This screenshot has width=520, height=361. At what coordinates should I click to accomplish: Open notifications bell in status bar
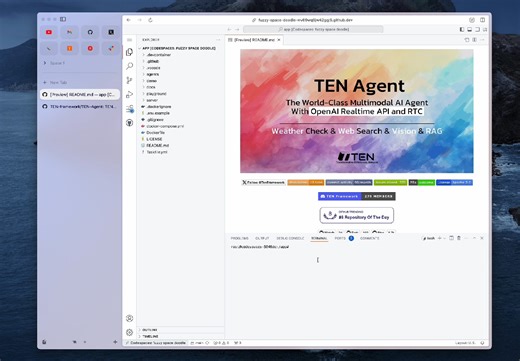coord(482,343)
